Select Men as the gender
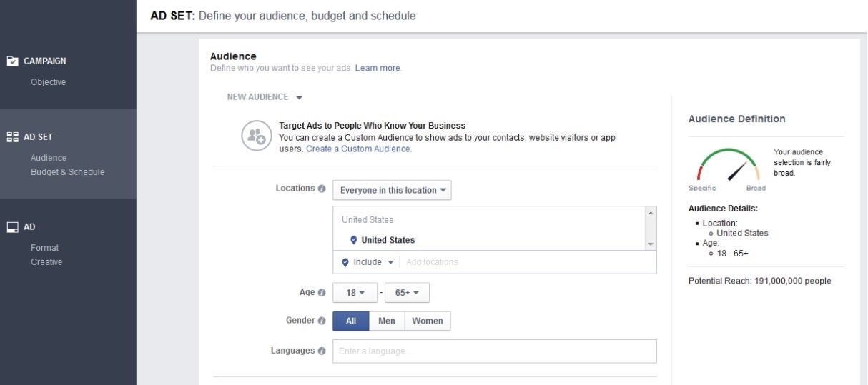Screen dimensions: 868x385 (387, 321)
